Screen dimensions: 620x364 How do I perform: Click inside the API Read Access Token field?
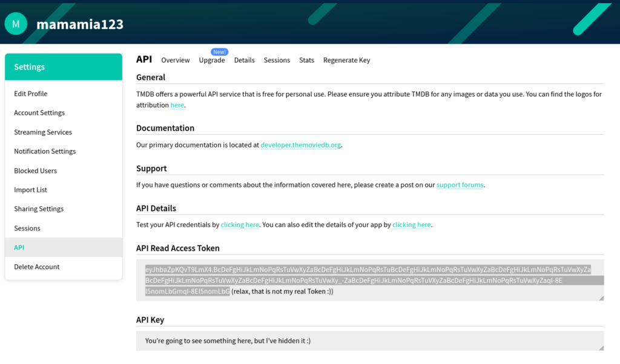(x=370, y=281)
